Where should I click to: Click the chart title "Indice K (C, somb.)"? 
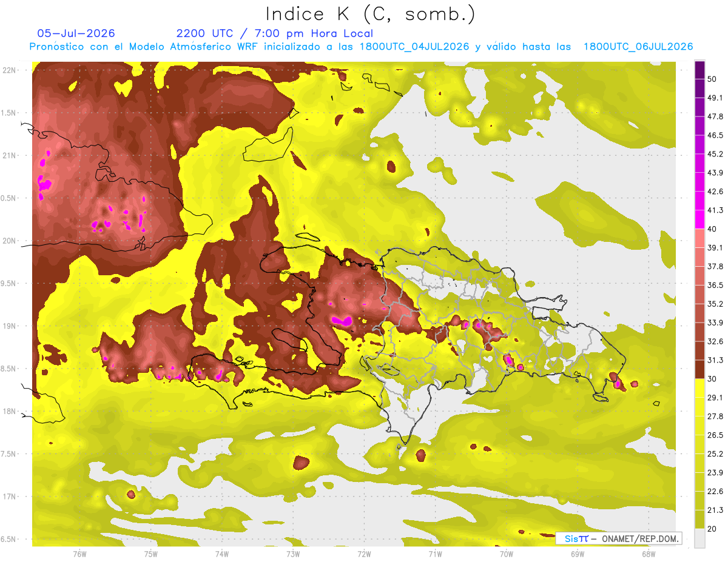pyautogui.click(x=371, y=15)
